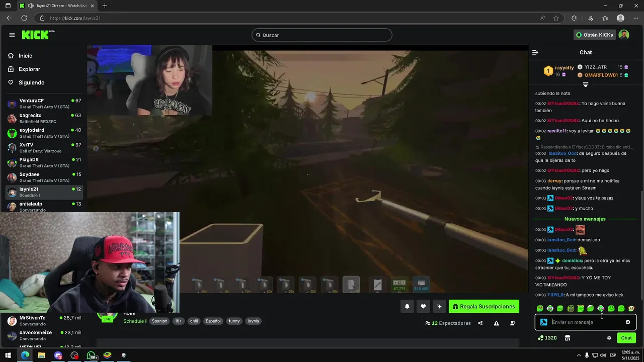Click the Obtén KICKs button
The image size is (644, 362).
(x=595, y=35)
